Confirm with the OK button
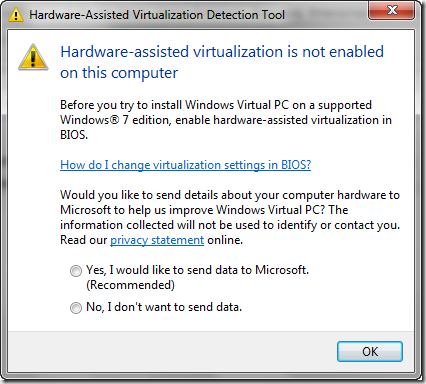This screenshot has height=384, width=426. pos(370,351)
